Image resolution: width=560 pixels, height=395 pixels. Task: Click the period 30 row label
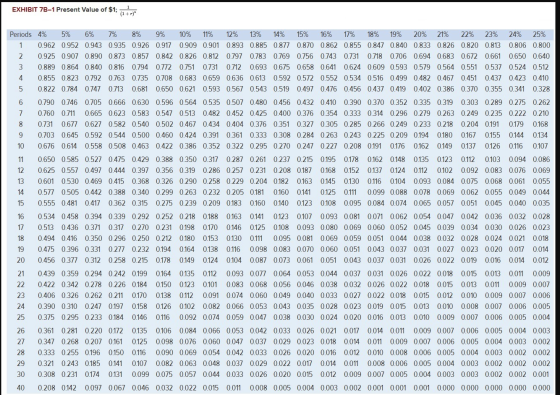pos(21,374)
